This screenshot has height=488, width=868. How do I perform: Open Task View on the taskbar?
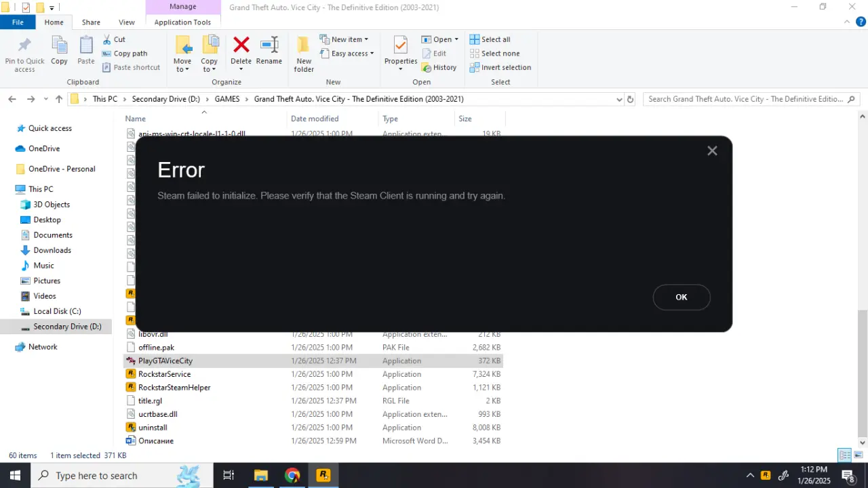pos(229,475)
